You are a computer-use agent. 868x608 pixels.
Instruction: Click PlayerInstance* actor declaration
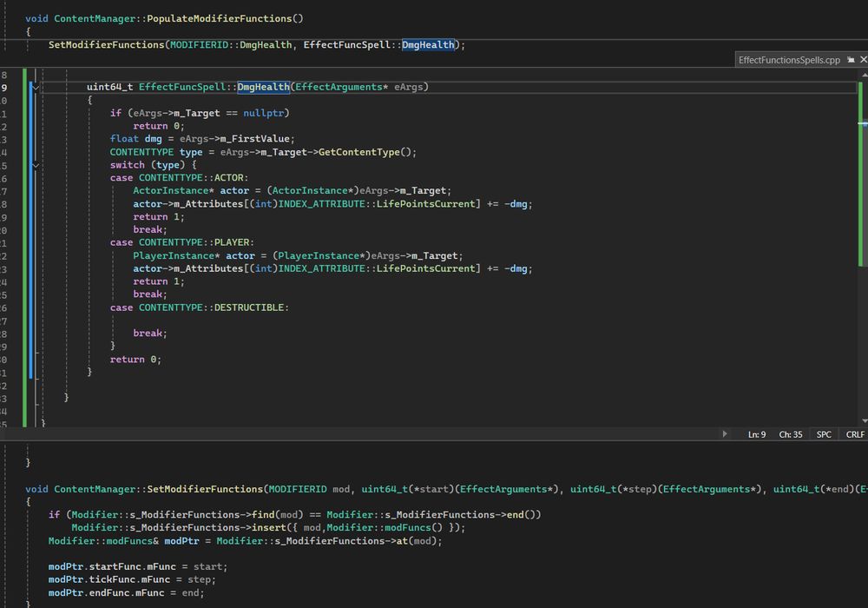pos(194,256)
